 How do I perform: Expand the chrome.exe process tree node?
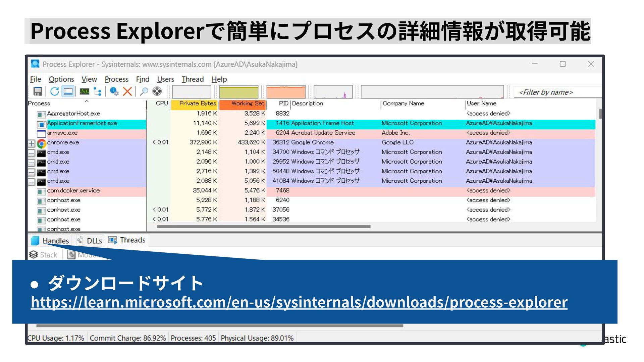point(31,143)
